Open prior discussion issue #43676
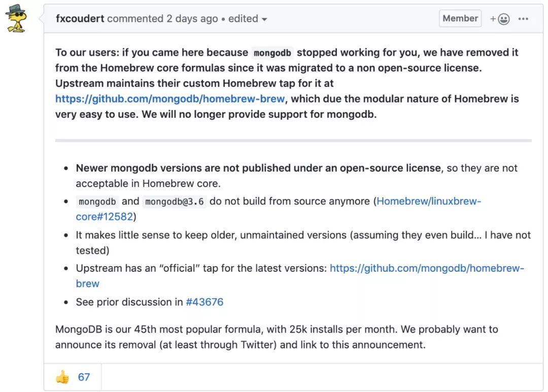This screenshot has height=392, width=548. pyautogui.click(x=204, y=302)
